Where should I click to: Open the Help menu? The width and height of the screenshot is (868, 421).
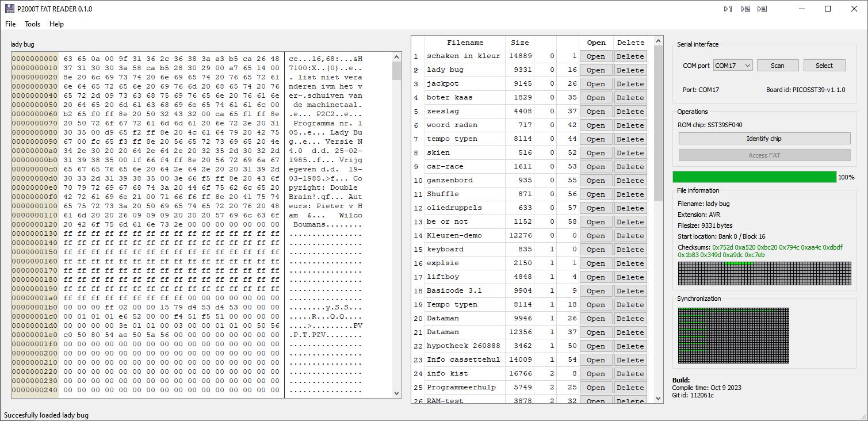pos(56,24)
